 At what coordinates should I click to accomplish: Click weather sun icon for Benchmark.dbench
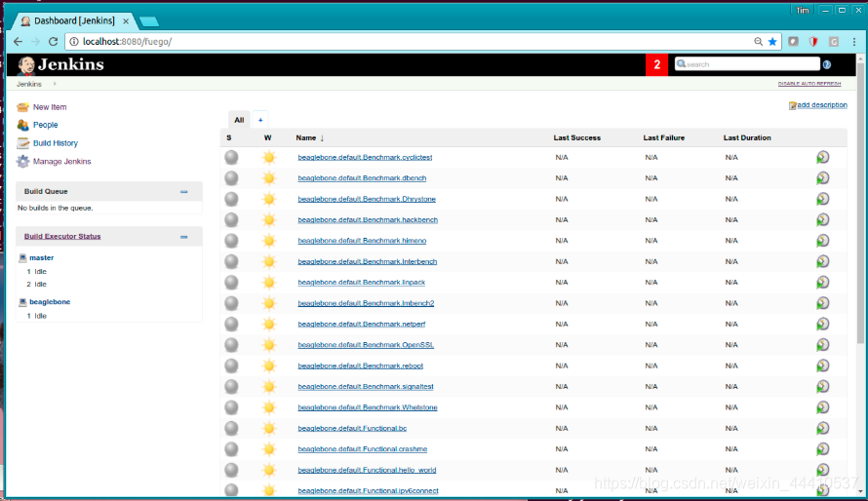(269, 178)
